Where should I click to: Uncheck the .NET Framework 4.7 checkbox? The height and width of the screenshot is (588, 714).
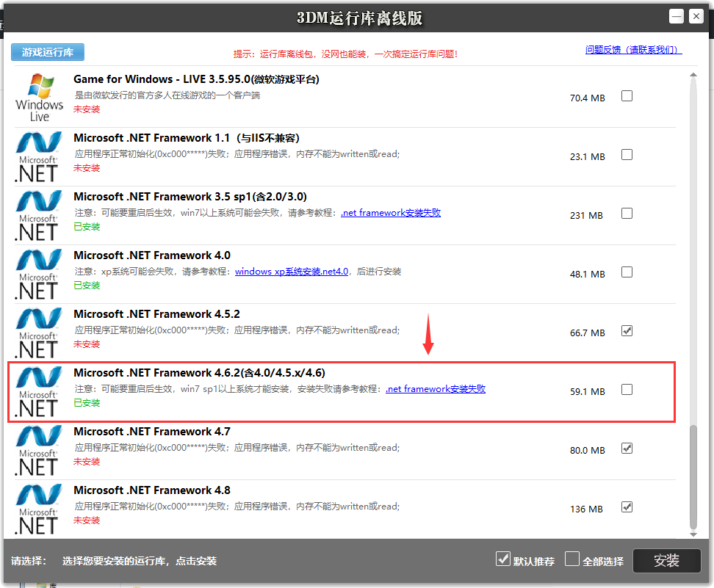coord(627,449)
